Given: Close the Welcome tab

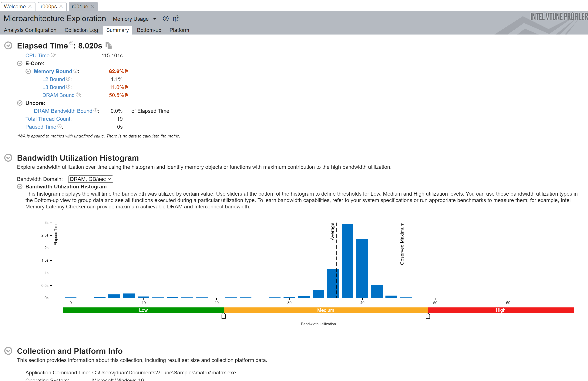Looking at the screenshot, I should coord(30,6).
